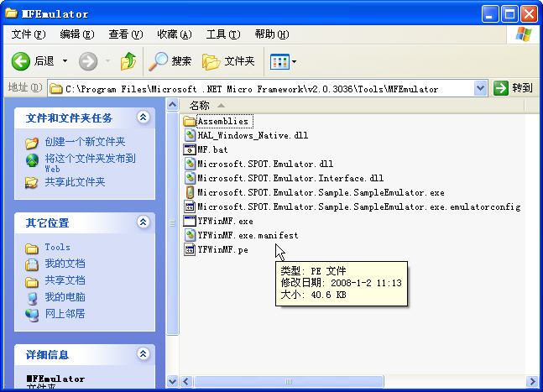Viewport: 543px width, 392px height.
Task: Open the 工具(T) menu
Action: (223, 34)
